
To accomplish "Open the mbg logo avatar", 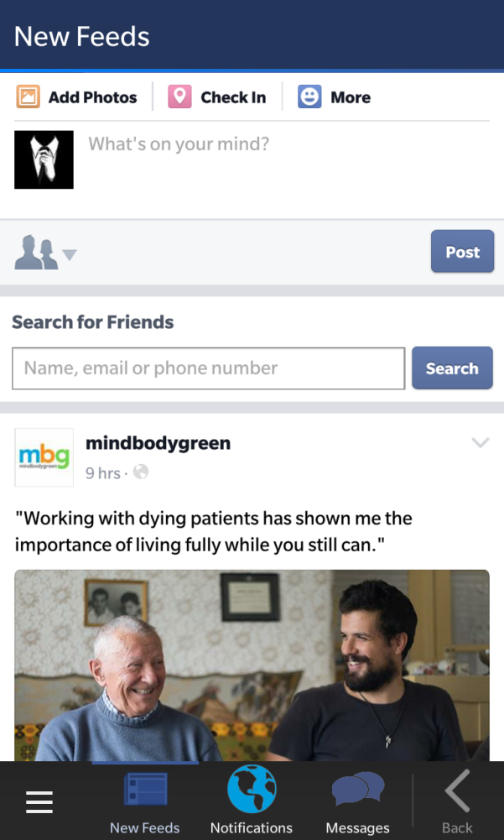I will tap(44, 457).
